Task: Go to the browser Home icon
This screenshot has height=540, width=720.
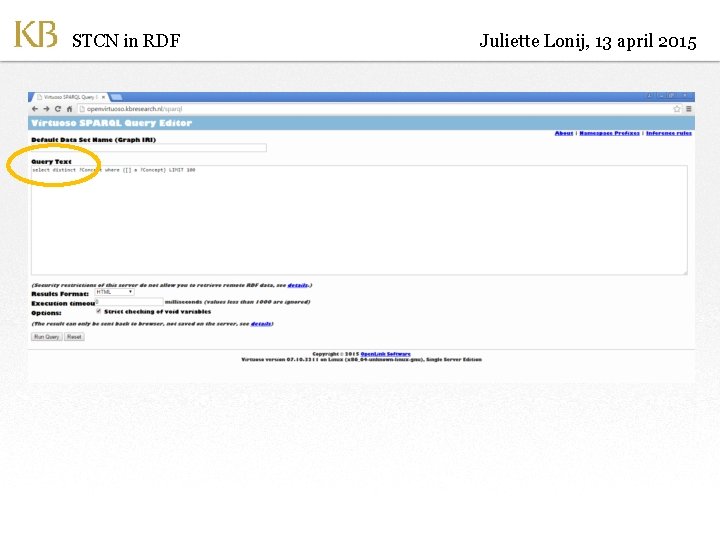Action: click(69, 109)
